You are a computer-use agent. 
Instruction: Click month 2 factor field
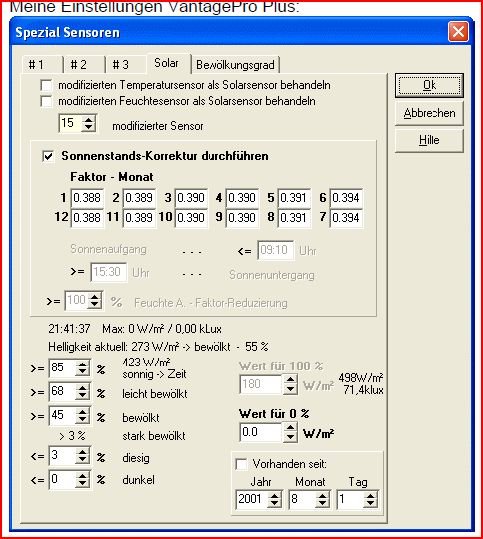pyautogui.click(x=139, y=198)
